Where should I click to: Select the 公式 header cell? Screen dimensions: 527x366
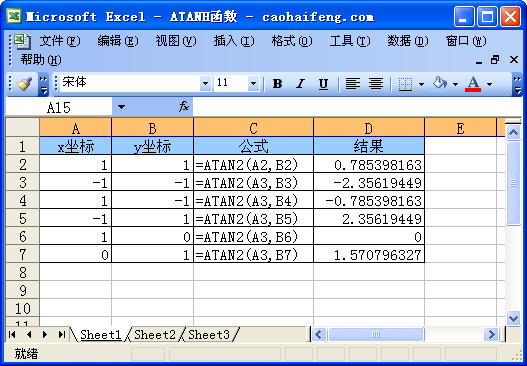253,147
